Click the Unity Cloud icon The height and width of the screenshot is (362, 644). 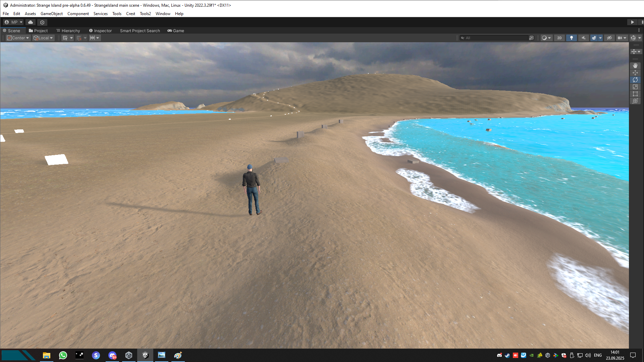tap(31, 22)
